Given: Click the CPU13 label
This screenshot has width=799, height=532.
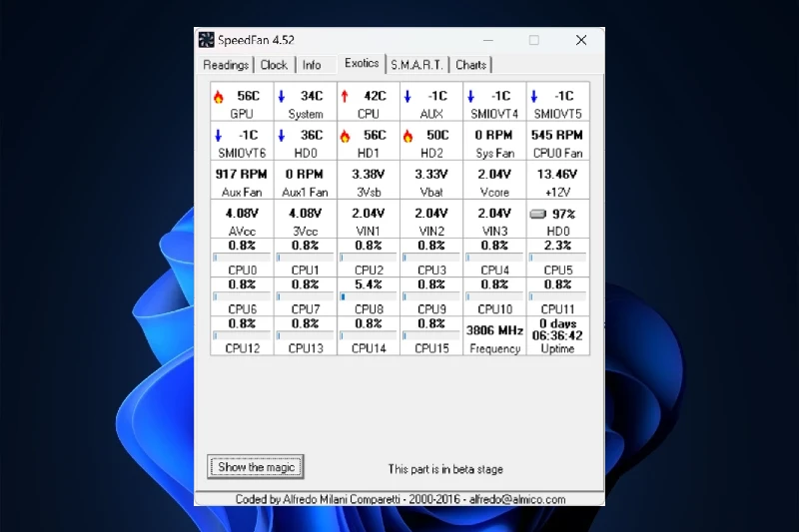Looking at the screenshot, I should (305, 348).
